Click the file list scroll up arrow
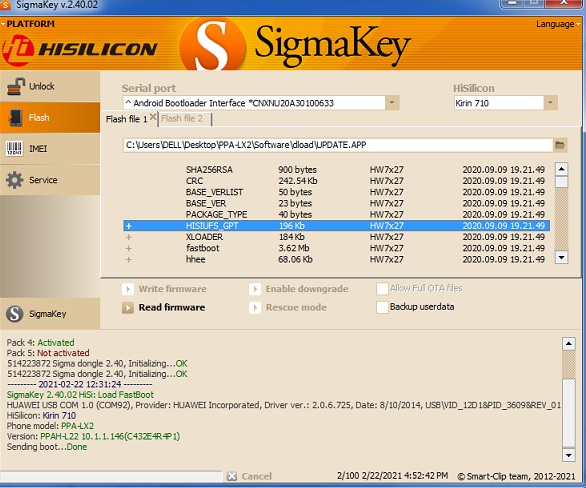This screenshot has height=488, width=586. [561, 169]
